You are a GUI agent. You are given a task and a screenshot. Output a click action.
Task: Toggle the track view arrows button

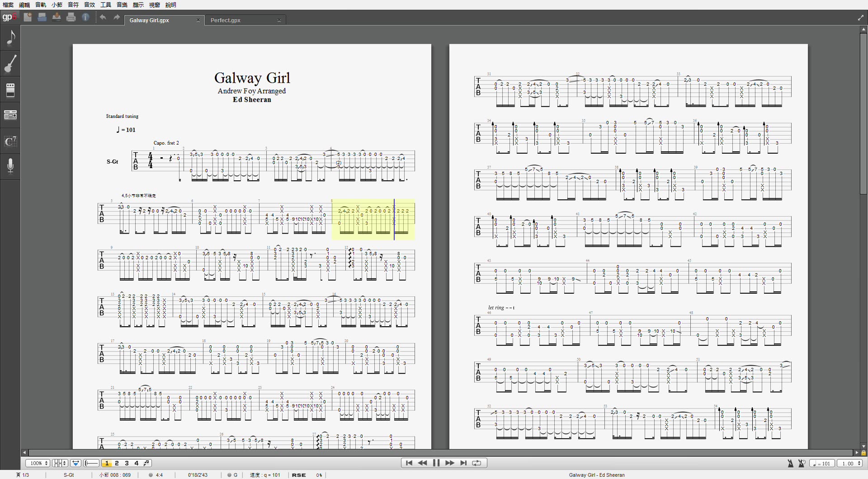(75, 463)
